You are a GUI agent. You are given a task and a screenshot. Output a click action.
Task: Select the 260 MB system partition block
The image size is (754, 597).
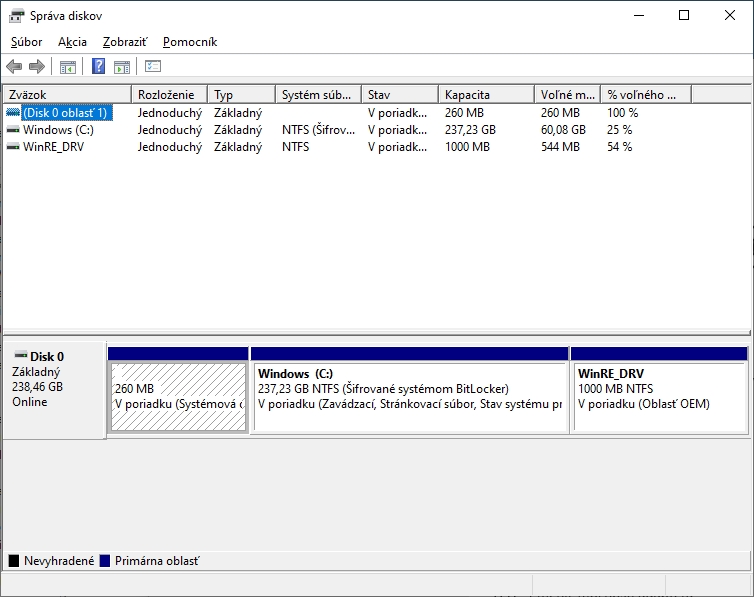[x=178, y=396]
